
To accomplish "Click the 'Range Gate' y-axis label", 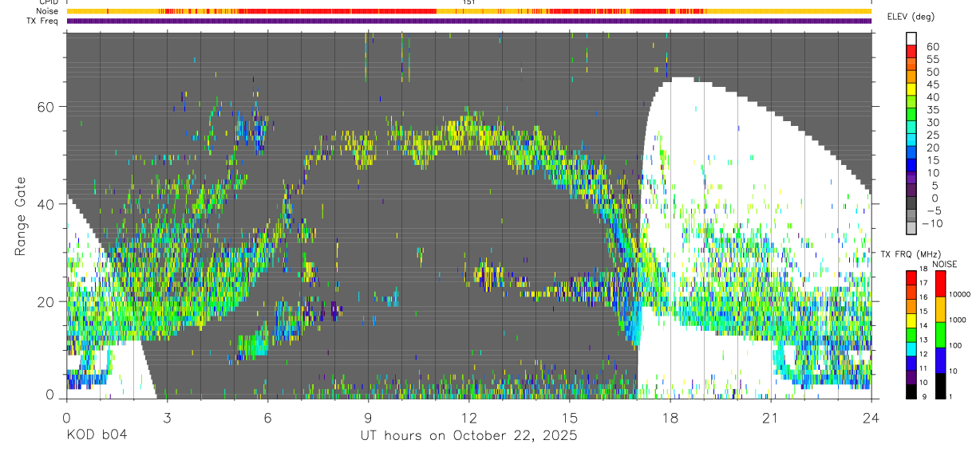I will coord(21,216).
